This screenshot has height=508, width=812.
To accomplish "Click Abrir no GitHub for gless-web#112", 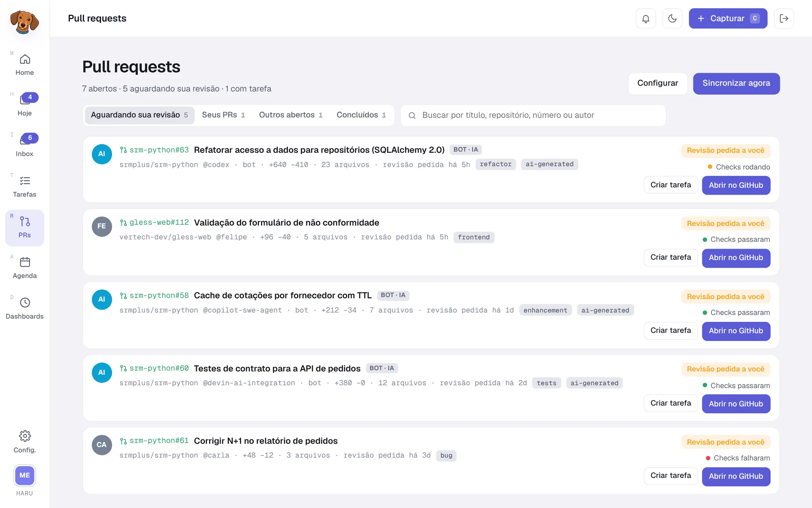I will [736, 258].
